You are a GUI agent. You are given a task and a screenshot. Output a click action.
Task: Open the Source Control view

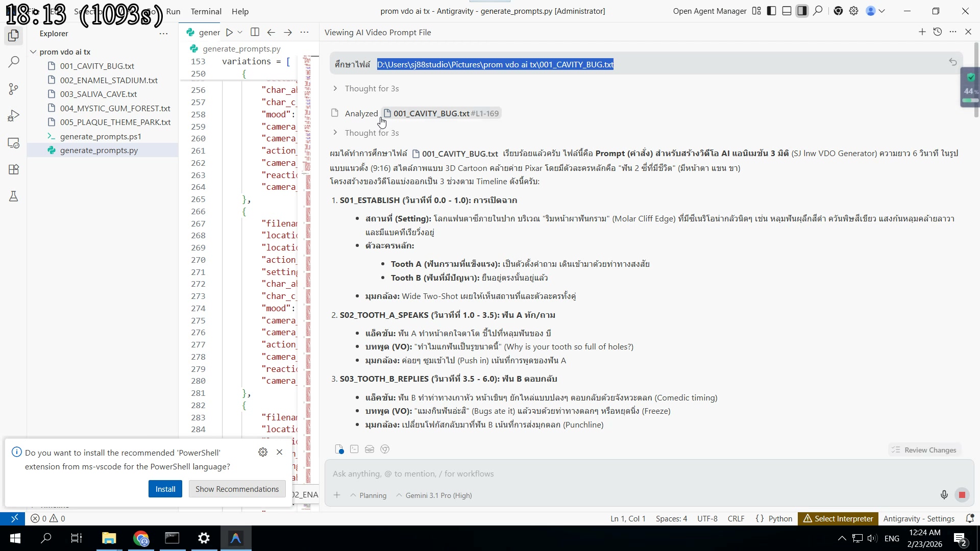[x=13, y=89]
